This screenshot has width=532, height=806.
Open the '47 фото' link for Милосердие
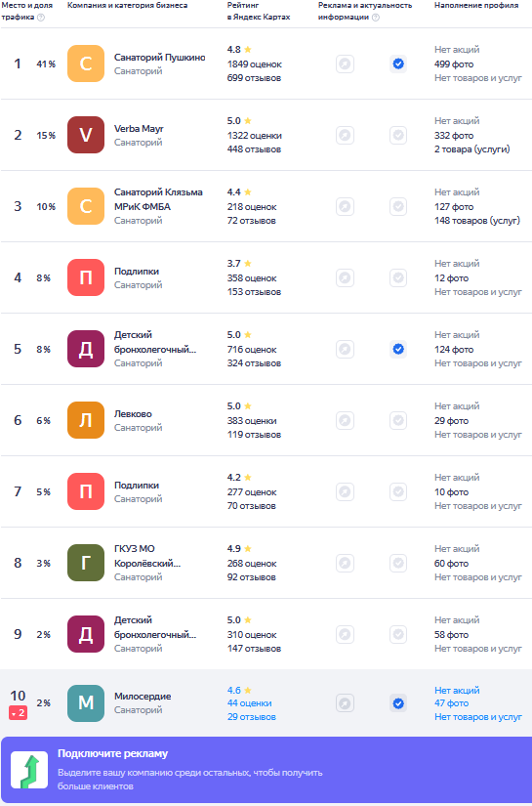pos(451,703)
